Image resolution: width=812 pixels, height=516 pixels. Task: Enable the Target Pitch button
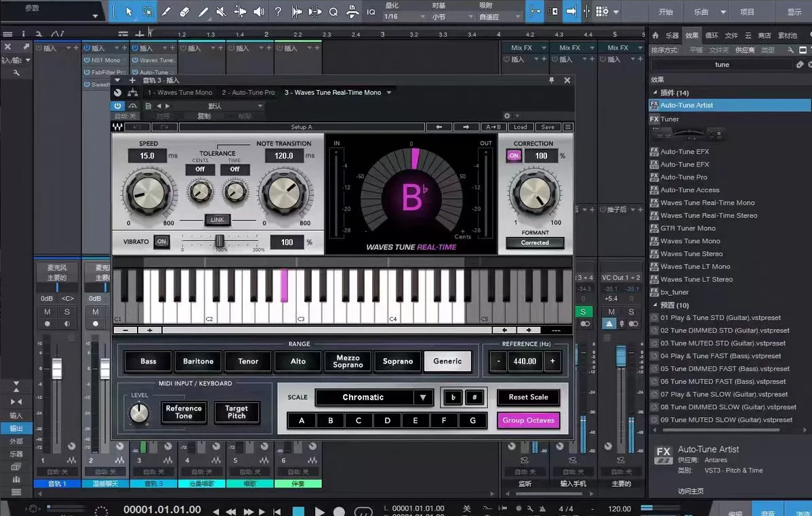[237, 412]
